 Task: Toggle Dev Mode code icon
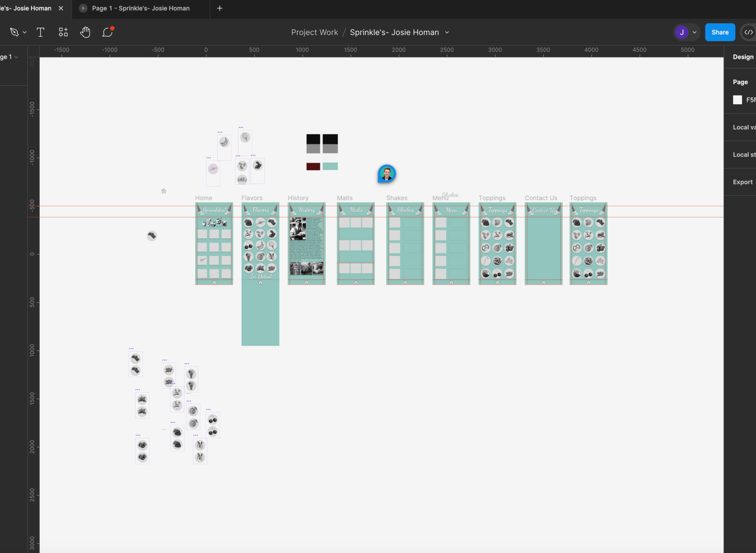[x=748, y=32]
